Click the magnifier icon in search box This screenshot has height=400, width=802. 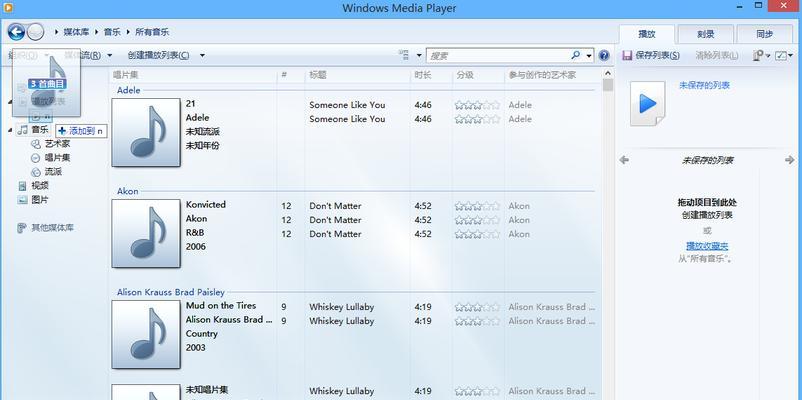[576, 55]
